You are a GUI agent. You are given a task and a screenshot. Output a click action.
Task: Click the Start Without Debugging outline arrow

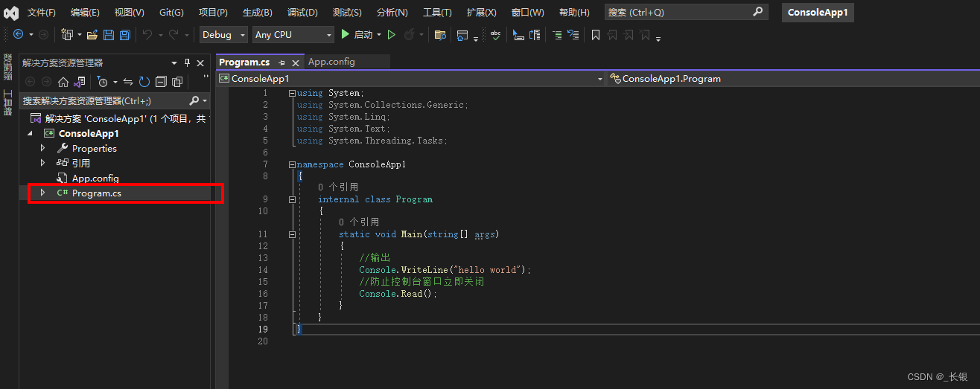[x=392, y=35]
